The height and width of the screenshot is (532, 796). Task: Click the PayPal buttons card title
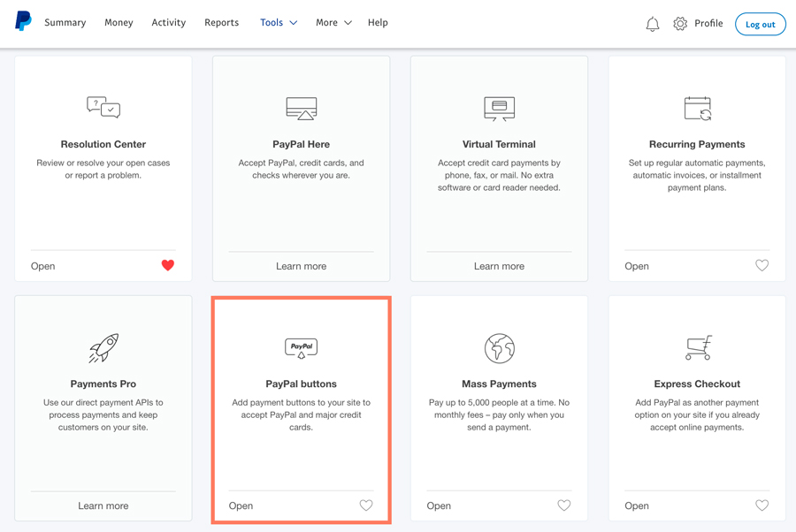pos(301,384)
